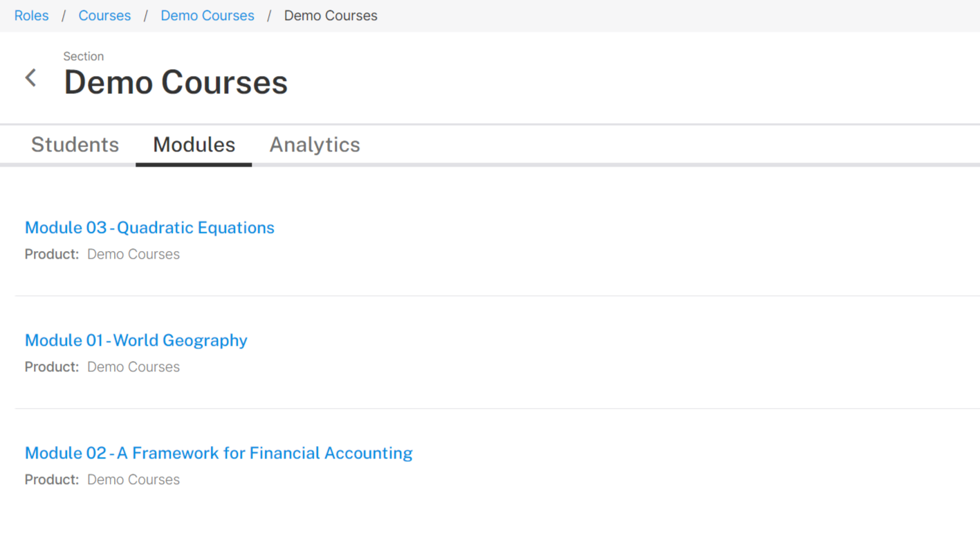Open Module 01 - World Geography

coord(136,340)
